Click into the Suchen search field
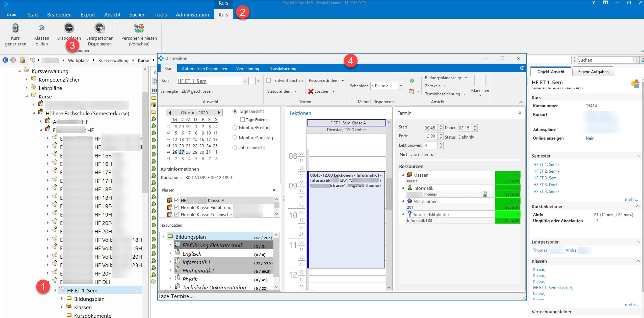This screenshot has height=318, width=644. (605, 60)
